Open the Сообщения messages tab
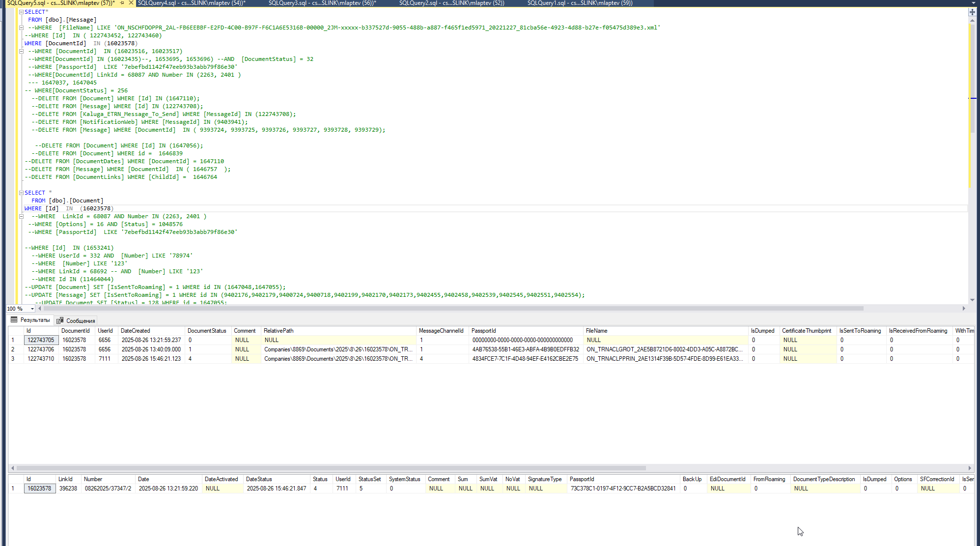Screen dimensions: 980x546 click(x=76, y=320)
